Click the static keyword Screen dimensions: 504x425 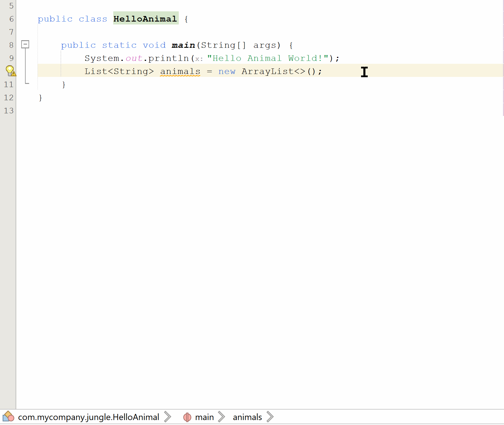(x=119, y=45)
